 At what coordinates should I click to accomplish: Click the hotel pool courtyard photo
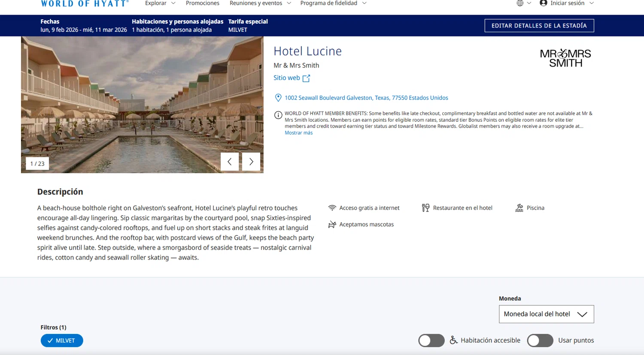142,104
